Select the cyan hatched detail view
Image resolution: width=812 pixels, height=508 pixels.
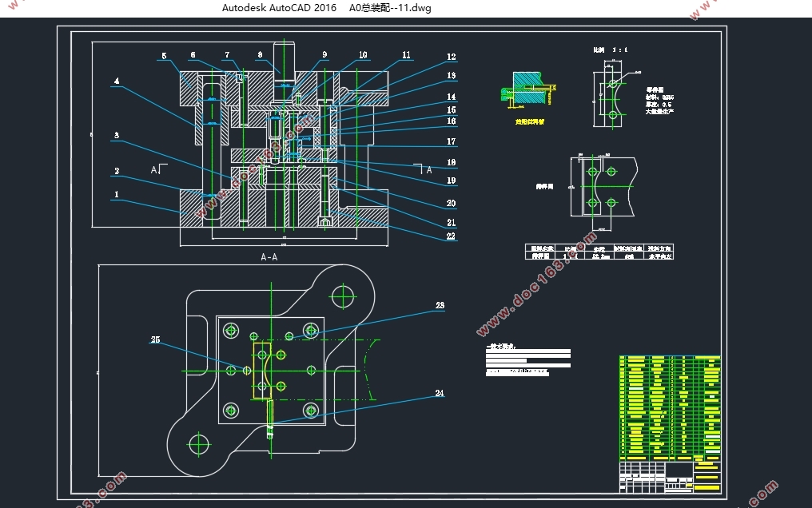tap(528, 90)
